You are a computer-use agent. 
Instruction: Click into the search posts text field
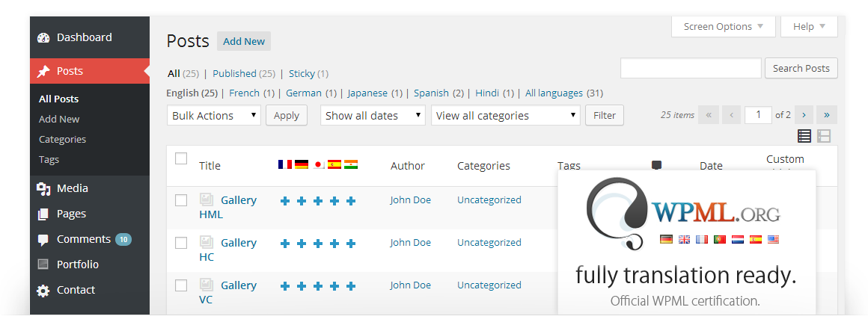click(x=691, y=68)
